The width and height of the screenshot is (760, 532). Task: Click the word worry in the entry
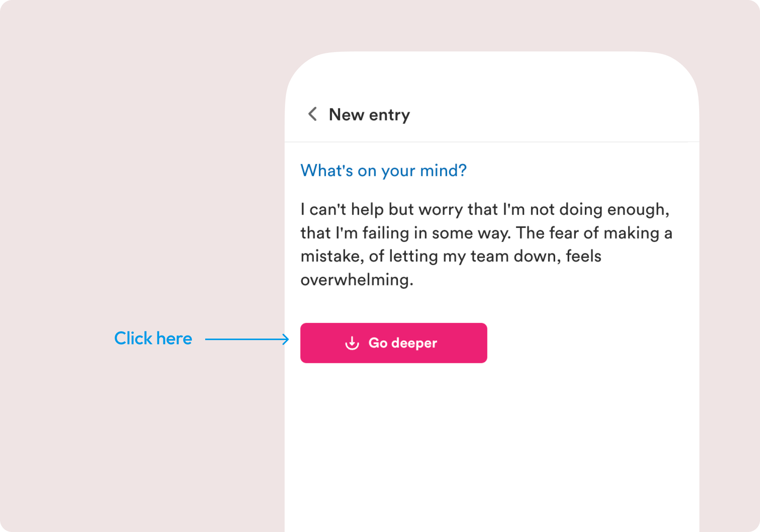pyautogui.click(x=440, y=210)
